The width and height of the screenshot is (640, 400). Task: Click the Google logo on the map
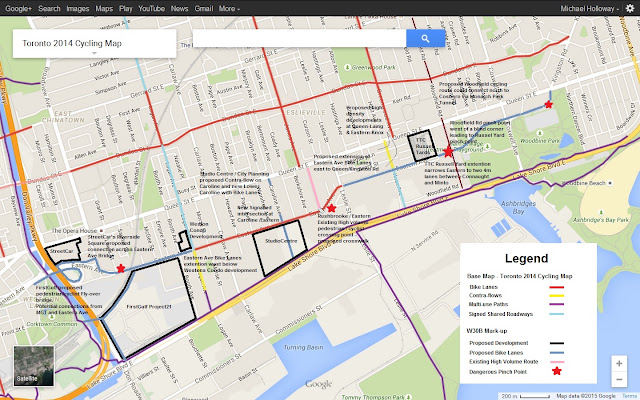(319, 384)
